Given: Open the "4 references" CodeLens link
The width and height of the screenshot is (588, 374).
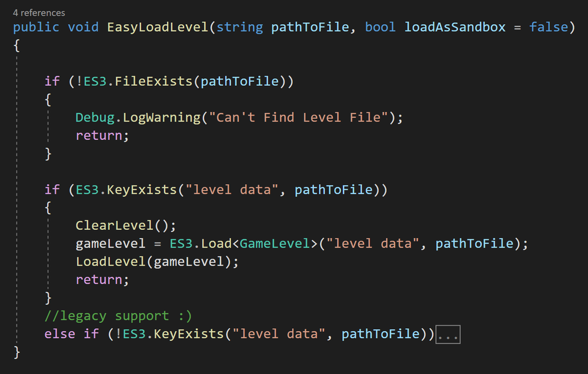Looking at the screenshot, I should click(38, 12).
